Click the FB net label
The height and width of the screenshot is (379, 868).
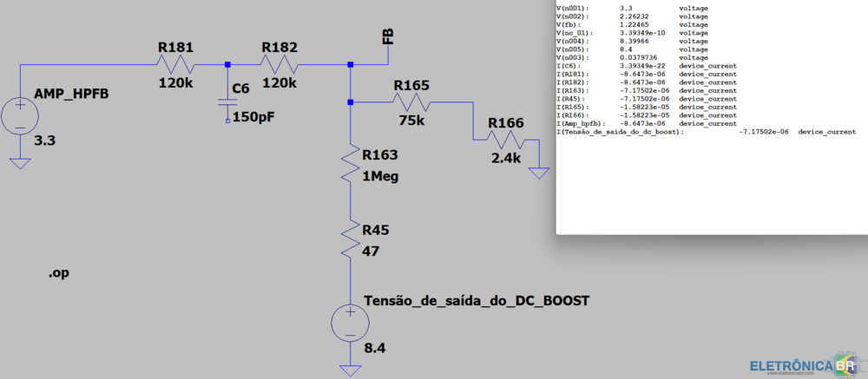[388, 36]
